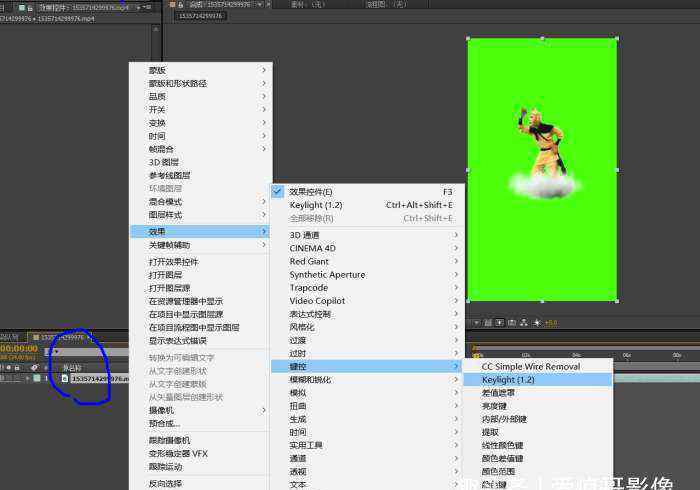Open 风格化 stylize submenu
Viewport: 700px width, 490px height.
pos(366,327)
